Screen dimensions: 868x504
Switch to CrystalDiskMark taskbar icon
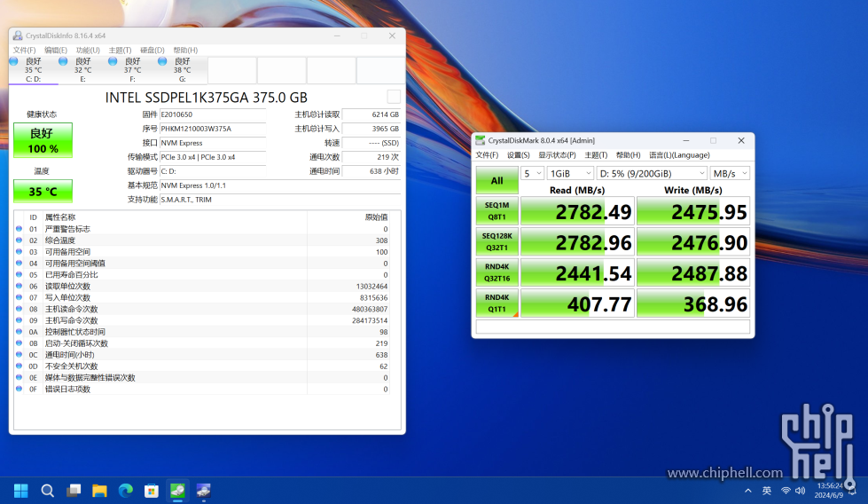tap(177, 491)
